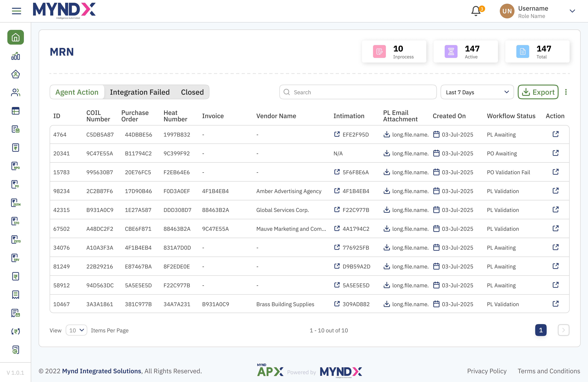588x382 pixels.
Task: Download PL attachment for ID 4764
Action: [387, 134]
